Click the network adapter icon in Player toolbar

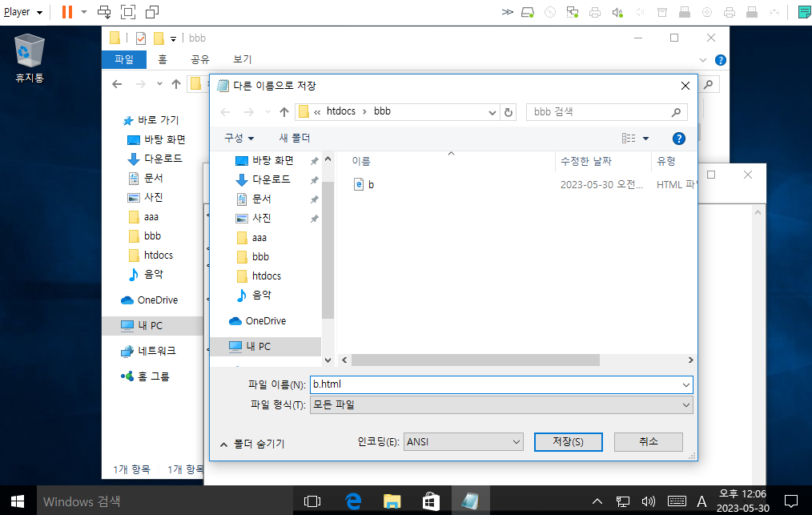pos(573,13)
